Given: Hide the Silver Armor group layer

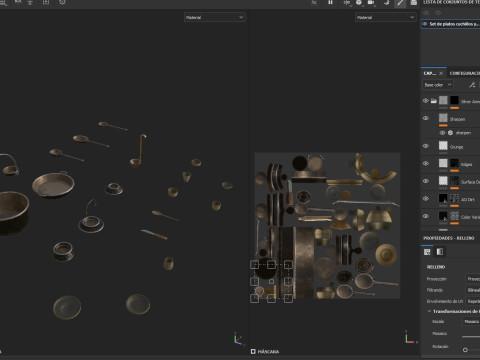Looking at the screenshot, I should (426, 100).
